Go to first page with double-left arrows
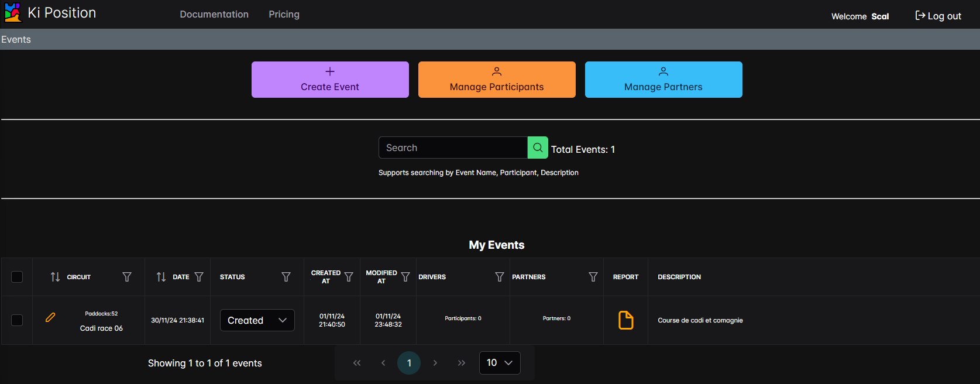This screenshot has width=980, height=384. coord(357,363)
